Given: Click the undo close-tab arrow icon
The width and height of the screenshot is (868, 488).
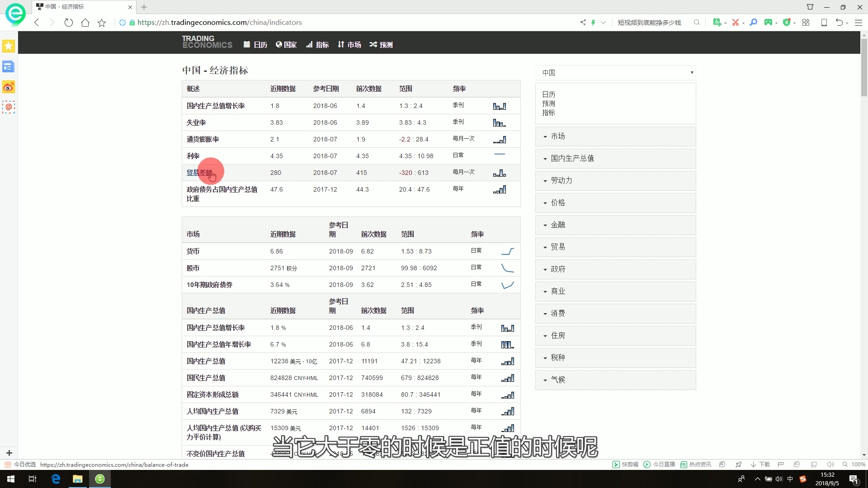Looking at the screenshot, I should pyautogui.click(x=839, y=23).
